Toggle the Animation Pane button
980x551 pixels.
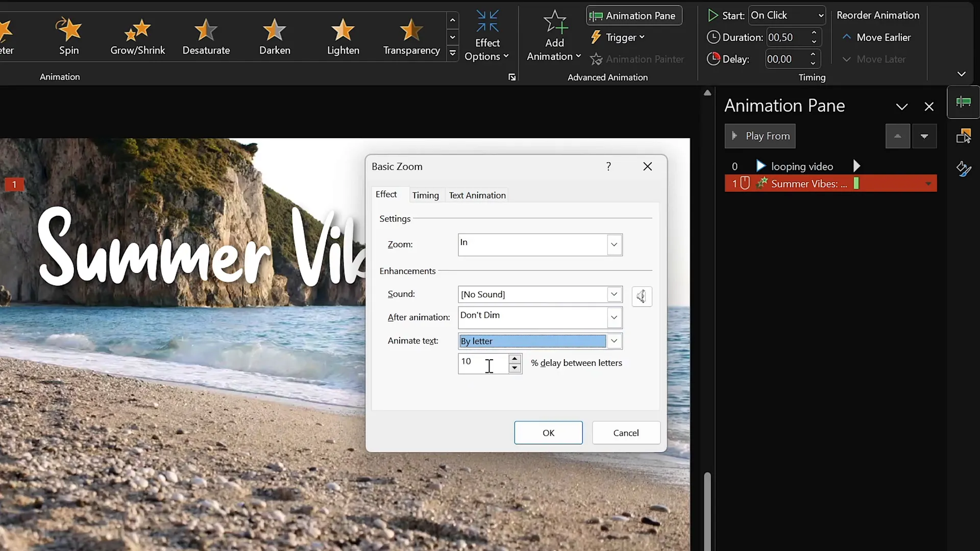pos(634,16)
